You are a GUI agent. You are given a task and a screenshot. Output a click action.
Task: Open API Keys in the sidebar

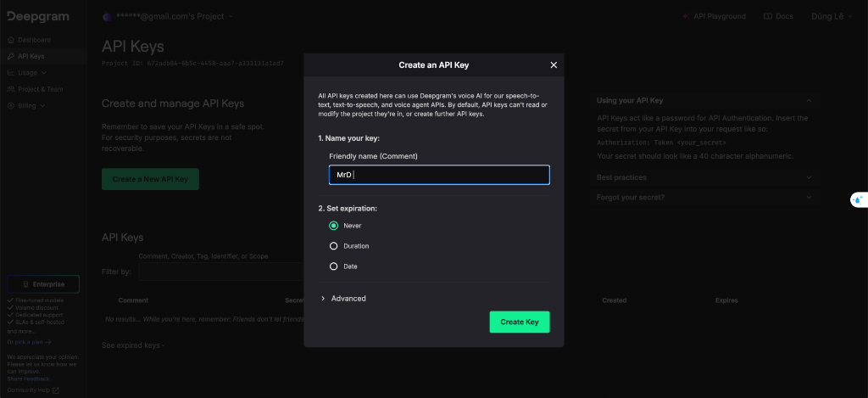tap(31, 56)
